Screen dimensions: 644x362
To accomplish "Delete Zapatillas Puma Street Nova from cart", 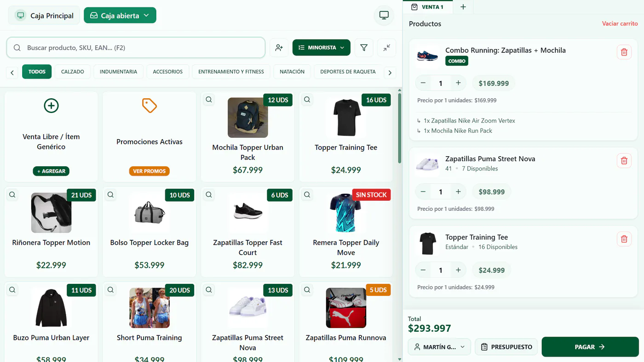I will click(624, 160).
